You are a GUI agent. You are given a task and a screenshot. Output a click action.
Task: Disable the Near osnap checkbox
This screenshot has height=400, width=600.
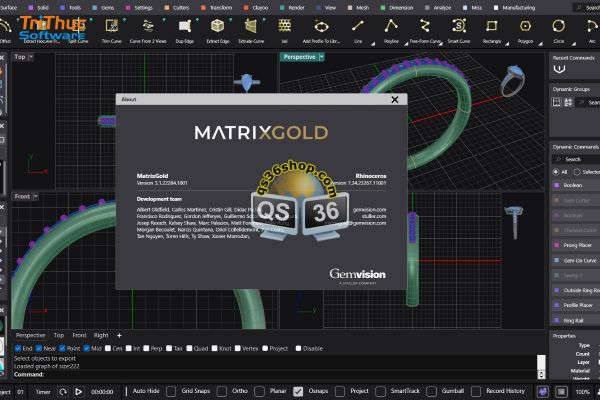pyautogui.click(x=39, y=348)
